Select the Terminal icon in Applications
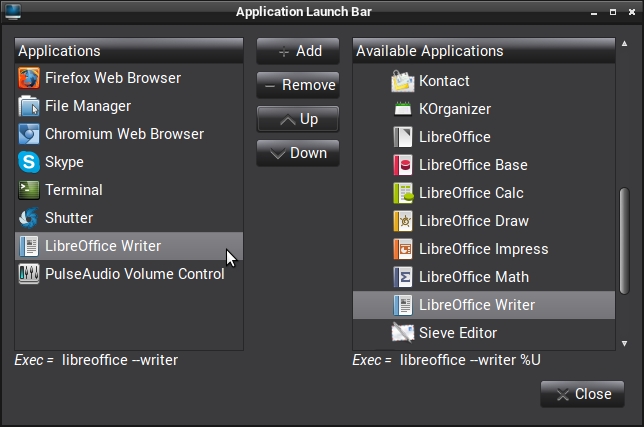Viewport: 644px width, 427px height. (29, 190)
